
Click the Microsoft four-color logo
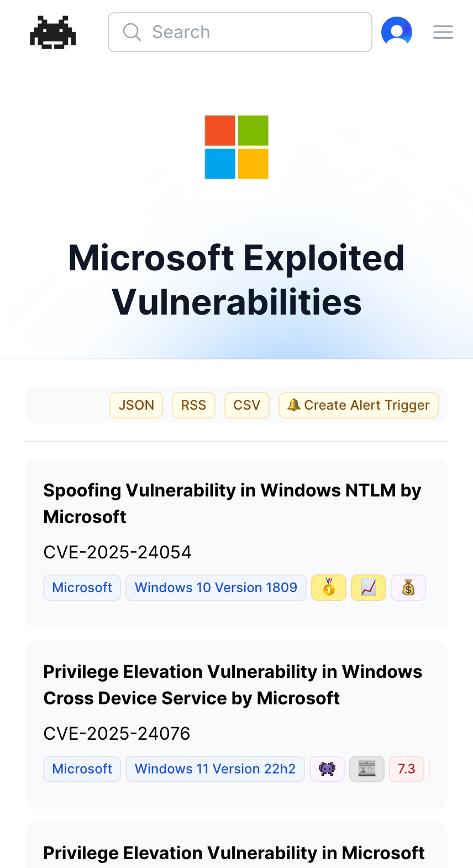click(236, 147)
